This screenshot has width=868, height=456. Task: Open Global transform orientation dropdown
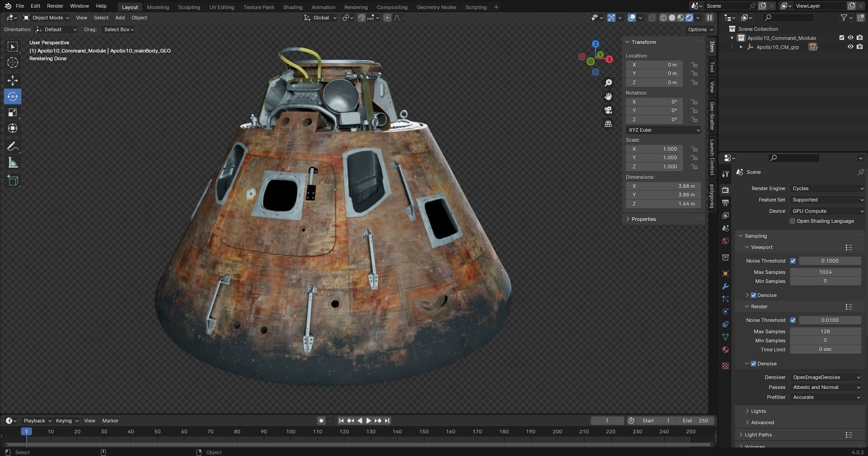(x=320, y=18)
